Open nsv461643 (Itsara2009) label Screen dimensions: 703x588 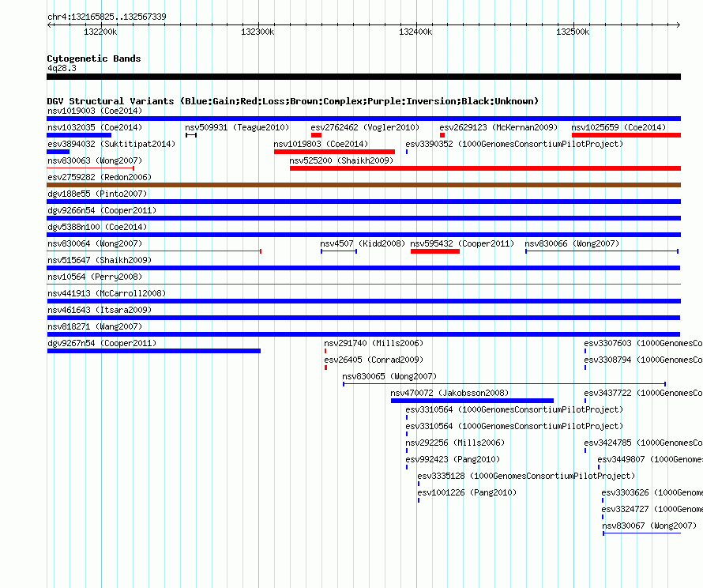point(100,310)
